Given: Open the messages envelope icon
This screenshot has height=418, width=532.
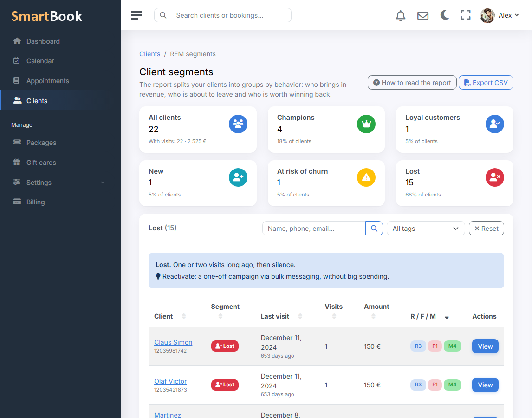Looking at the screenshot, I should [423, 16].
